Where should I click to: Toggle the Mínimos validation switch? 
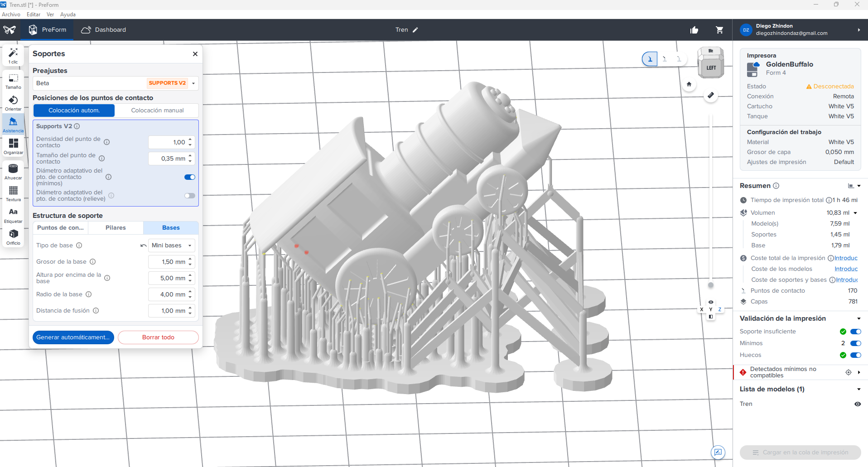click(856, 343)
